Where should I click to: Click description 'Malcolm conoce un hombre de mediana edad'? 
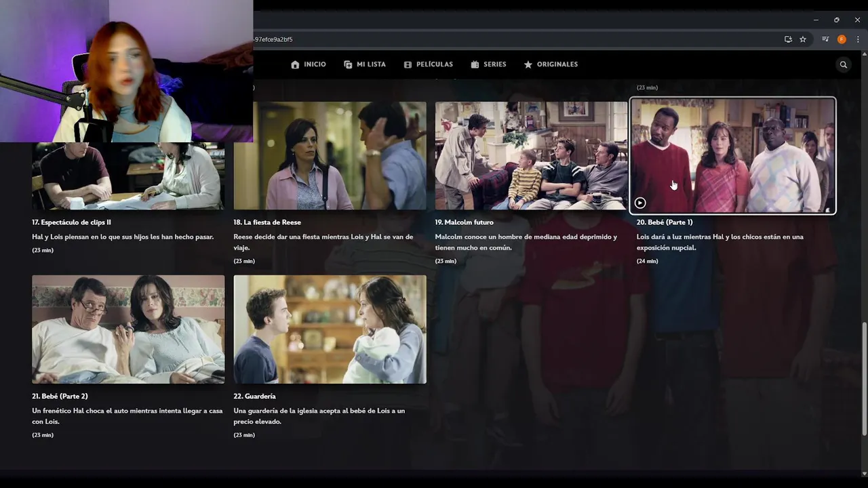click(526, 243)
